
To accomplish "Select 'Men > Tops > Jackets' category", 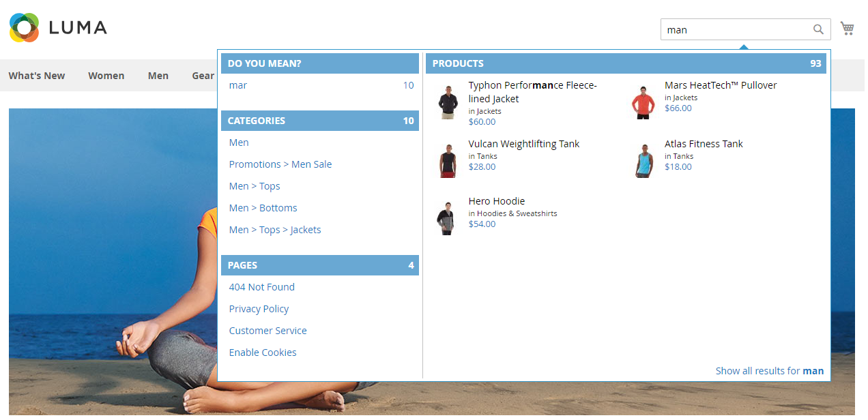I will [x=275, y=230].
